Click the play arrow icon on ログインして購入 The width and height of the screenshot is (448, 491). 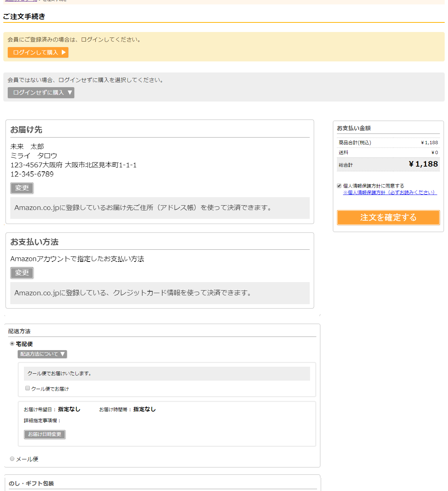pyautogui.click(x=64, y=52)
